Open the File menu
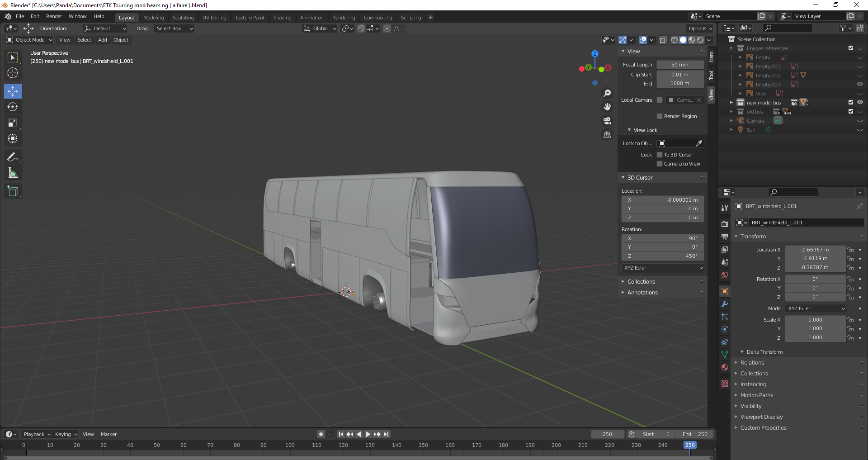868x460 pixels. [x=20, y=16]
